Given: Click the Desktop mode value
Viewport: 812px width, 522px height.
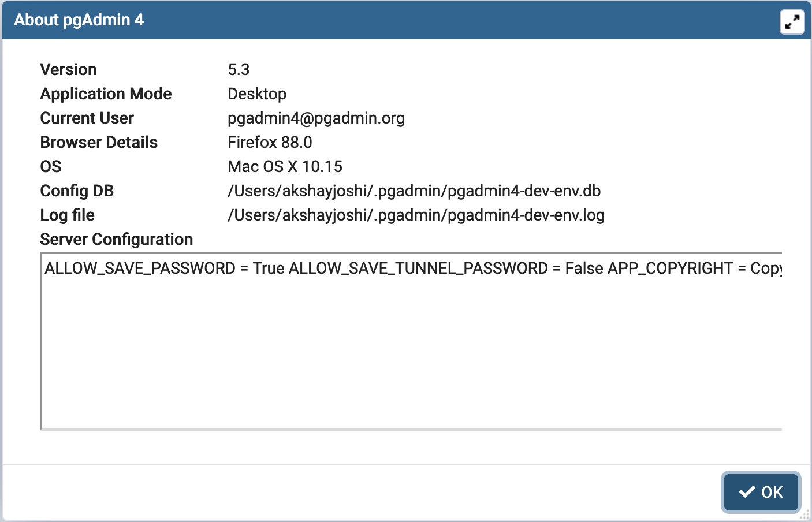Looking at the screenshot, I should (257, 94).
